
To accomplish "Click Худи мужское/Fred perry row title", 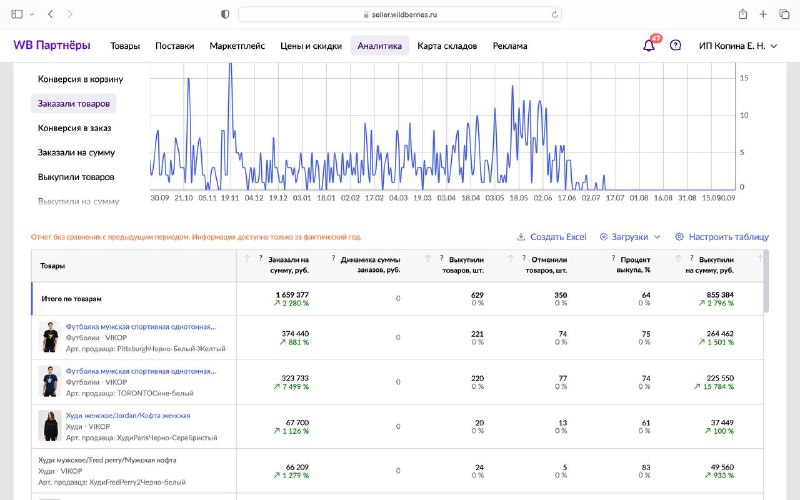I will (x=107, y=460).
